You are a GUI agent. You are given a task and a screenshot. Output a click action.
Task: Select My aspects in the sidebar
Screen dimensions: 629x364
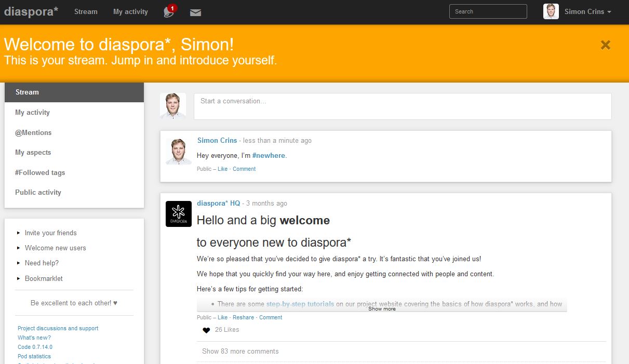33,153
